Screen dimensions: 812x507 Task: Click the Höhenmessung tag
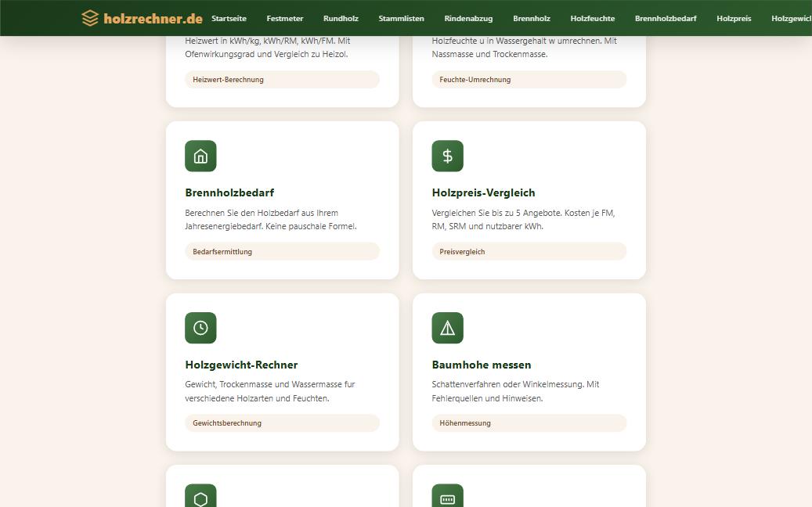[x=529, y=423]
